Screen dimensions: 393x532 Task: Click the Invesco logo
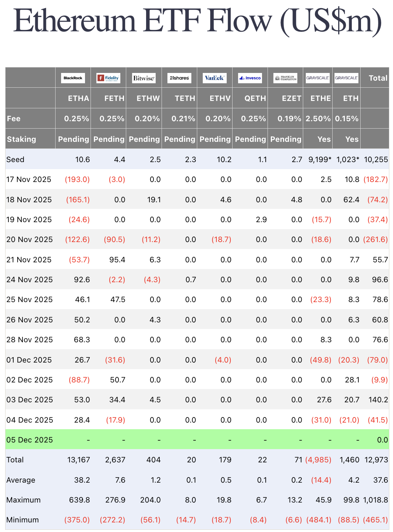[250, 78]
